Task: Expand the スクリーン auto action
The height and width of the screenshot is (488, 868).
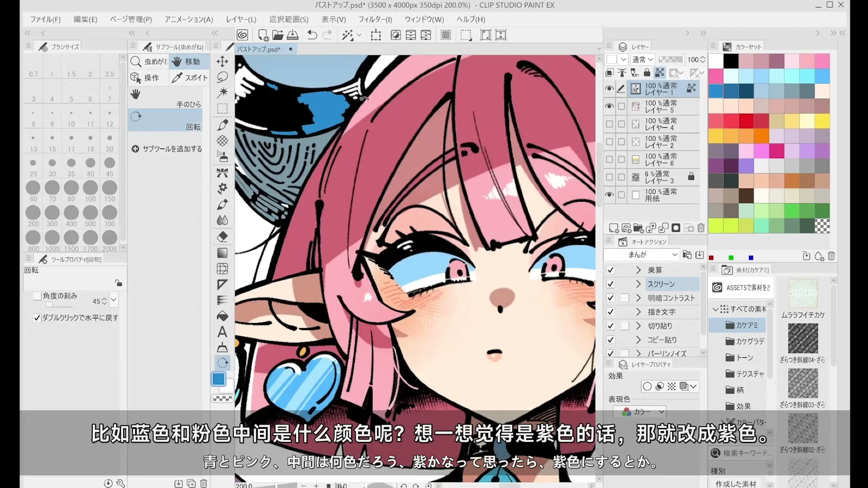Action: (x=638, y=284)
